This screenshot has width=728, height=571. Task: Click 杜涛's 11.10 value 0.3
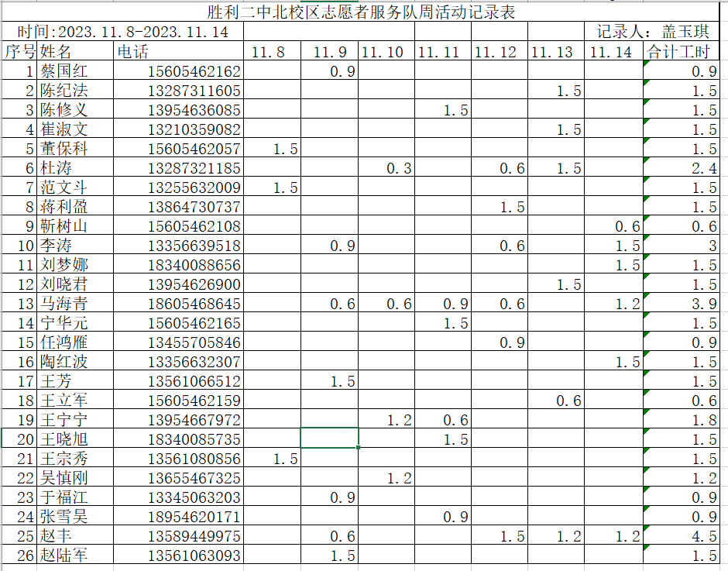(x=386, y=167)
